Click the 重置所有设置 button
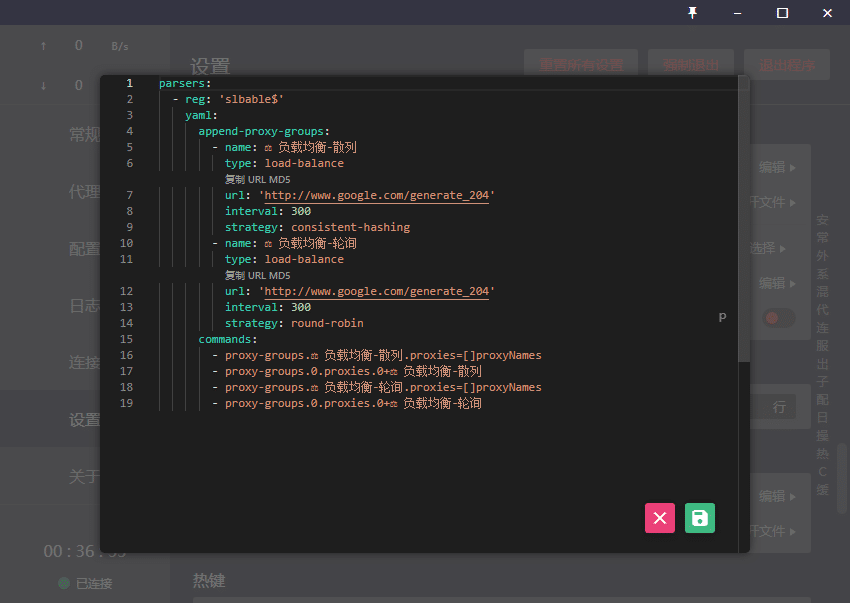This screenshot has height=603, width=850. coord(580,65)
